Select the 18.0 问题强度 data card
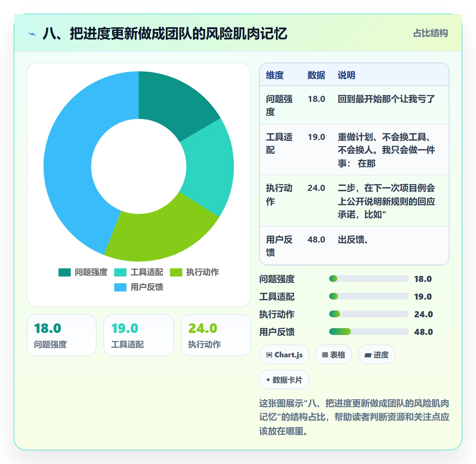Screen dimensions: 476x464 [62, 335]
